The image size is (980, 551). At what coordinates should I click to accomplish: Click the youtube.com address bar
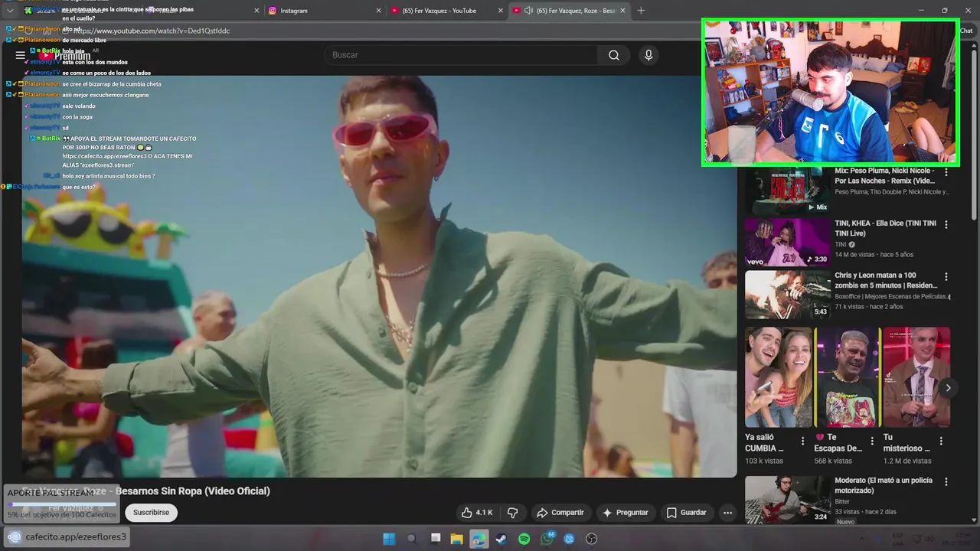click(367, 31)
